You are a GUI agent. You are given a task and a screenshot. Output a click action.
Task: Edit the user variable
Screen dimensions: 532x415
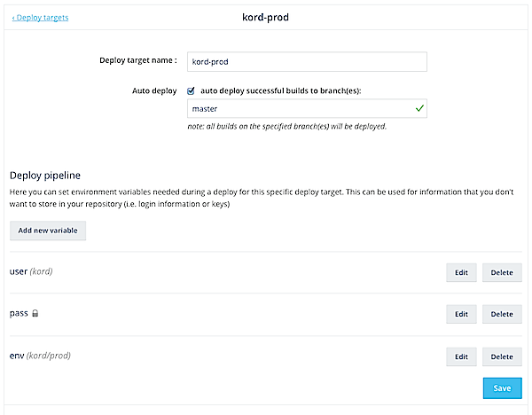(x=460, y=272)
